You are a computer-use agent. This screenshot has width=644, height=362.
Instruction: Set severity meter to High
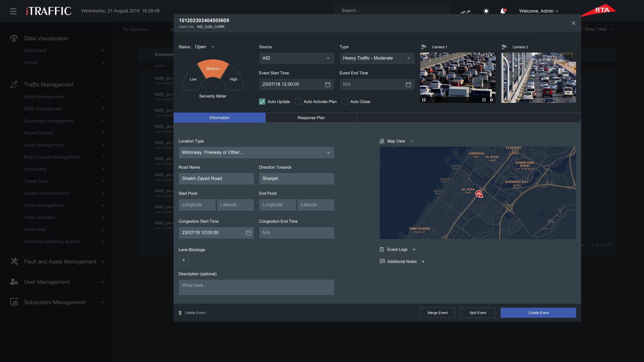(x=234, y=79)
